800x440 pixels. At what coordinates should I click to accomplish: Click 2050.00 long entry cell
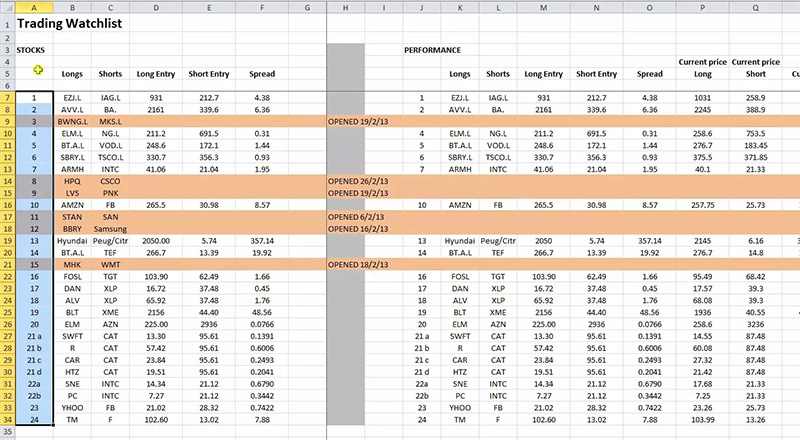coord(156,241)
